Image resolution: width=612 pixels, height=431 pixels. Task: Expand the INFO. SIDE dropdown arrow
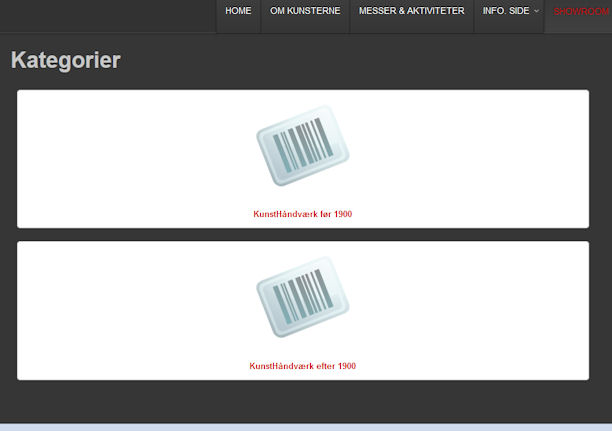coord(536,11)
